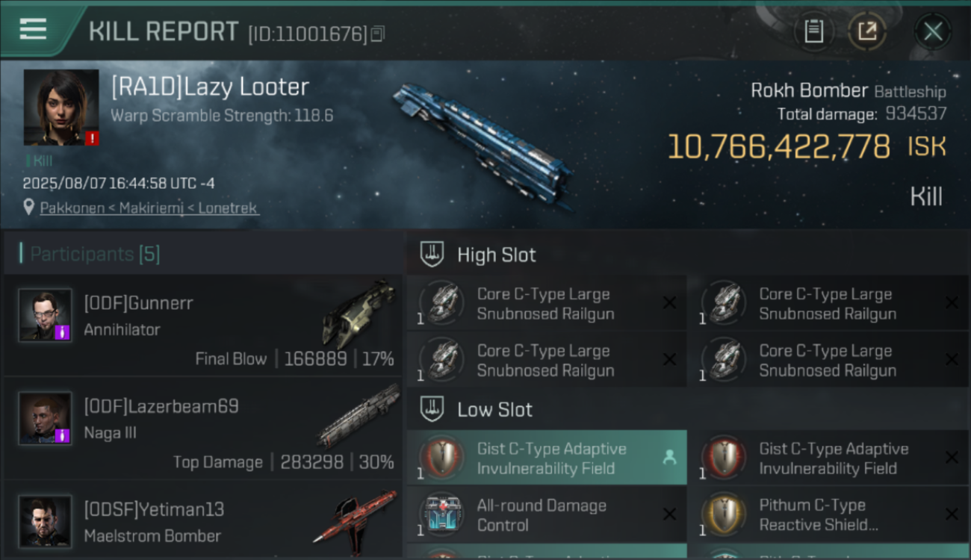
Task: Click the Rokh Bomber ship image
Action: 483,146
